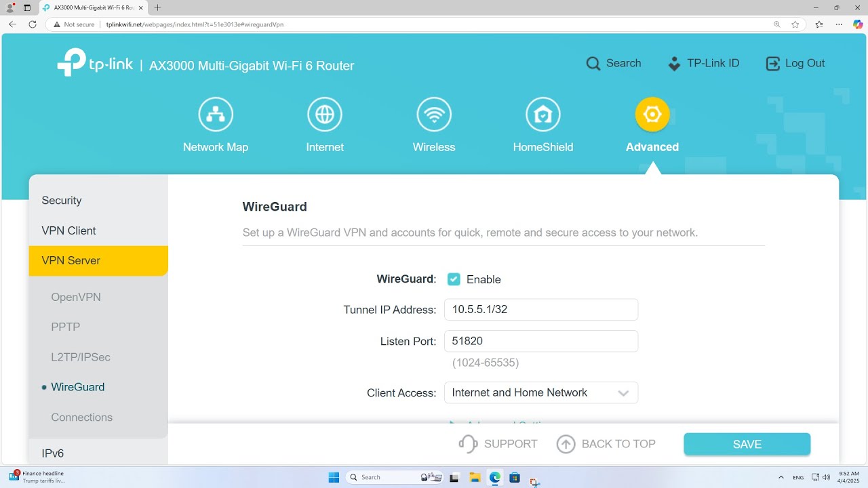Open tab actions menu icon
The height and width of the screenshot is (488, 868).
27,7
